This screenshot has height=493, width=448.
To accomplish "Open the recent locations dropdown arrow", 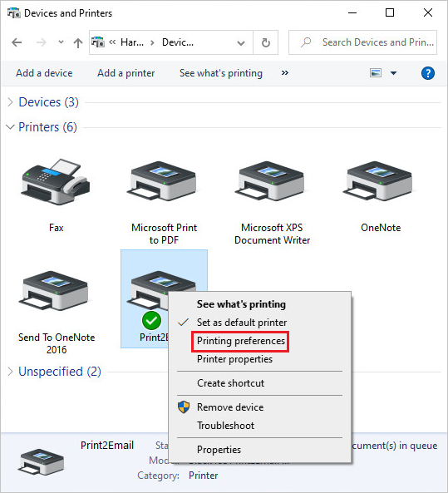I will (x=61, y=42).
